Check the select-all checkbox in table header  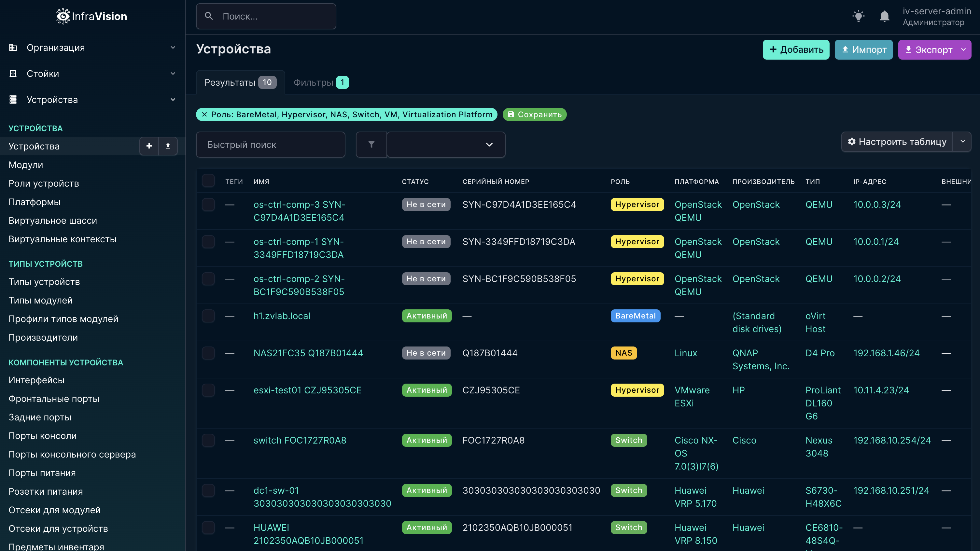208,181
